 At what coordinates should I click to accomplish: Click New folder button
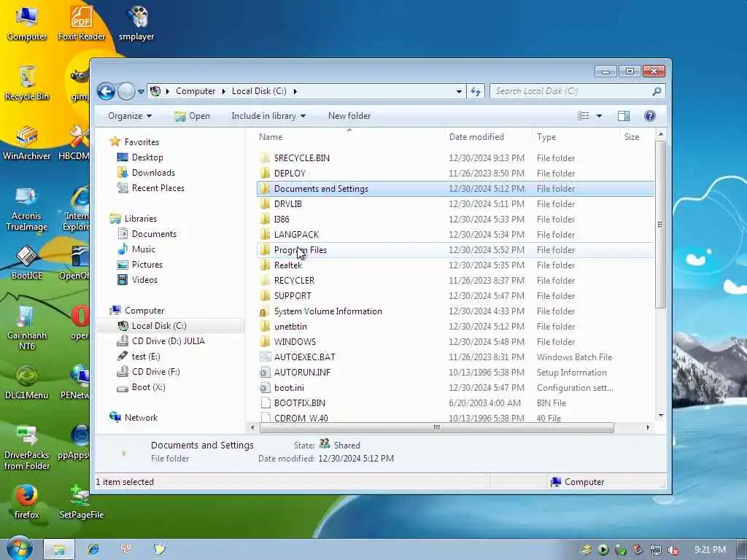coord(349,116)
